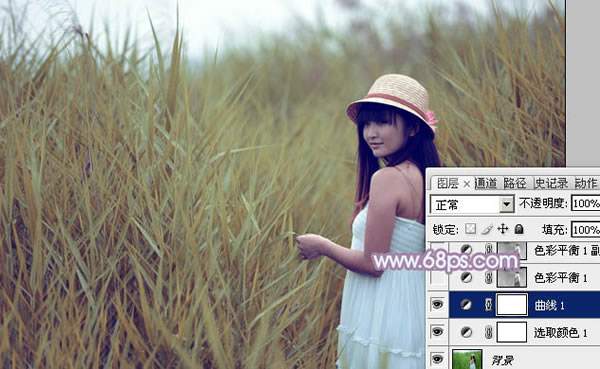Hide the 曲线 1 layer

(x=437, y=305)
